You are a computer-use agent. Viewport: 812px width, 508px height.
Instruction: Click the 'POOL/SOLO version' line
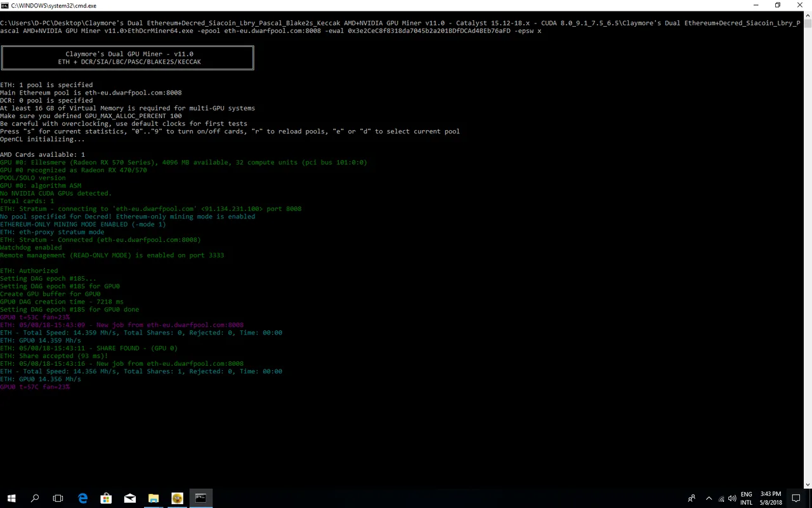[x=33, y=178]
